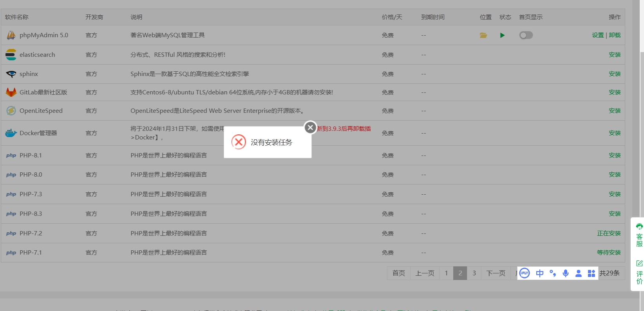Click the elasticsearch logo icon
Screen dimensions: 644x311
tap(11, 55)
